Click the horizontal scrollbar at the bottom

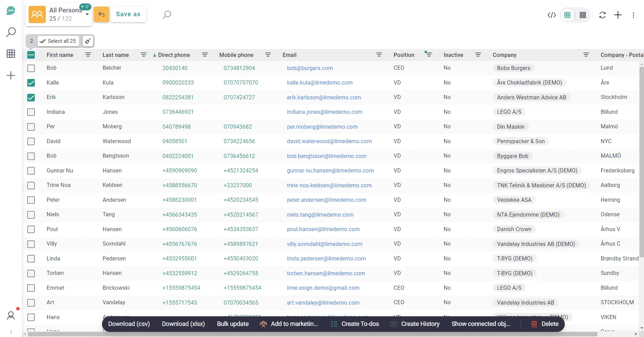310,334
